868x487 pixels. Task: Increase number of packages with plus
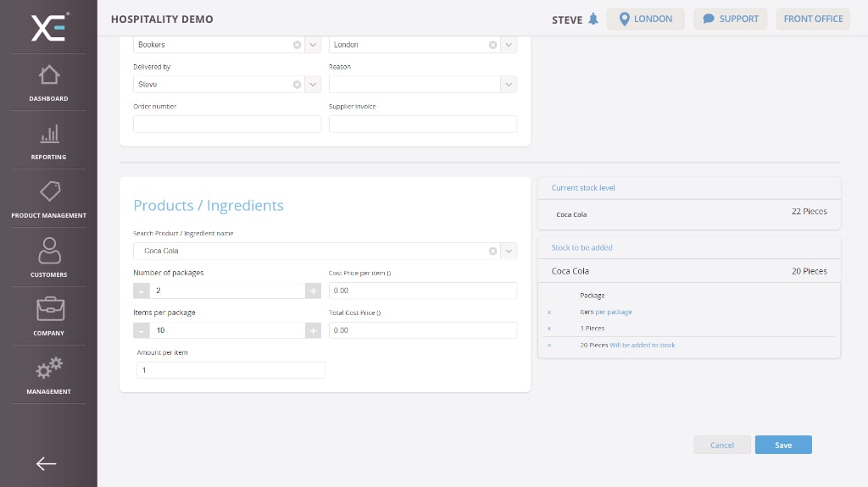click(313, 291)
